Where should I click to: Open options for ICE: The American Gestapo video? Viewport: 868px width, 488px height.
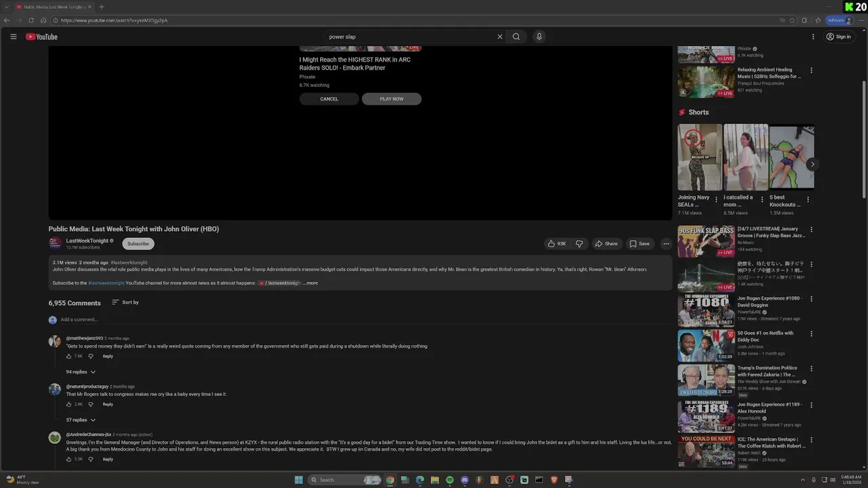(811, 440)
